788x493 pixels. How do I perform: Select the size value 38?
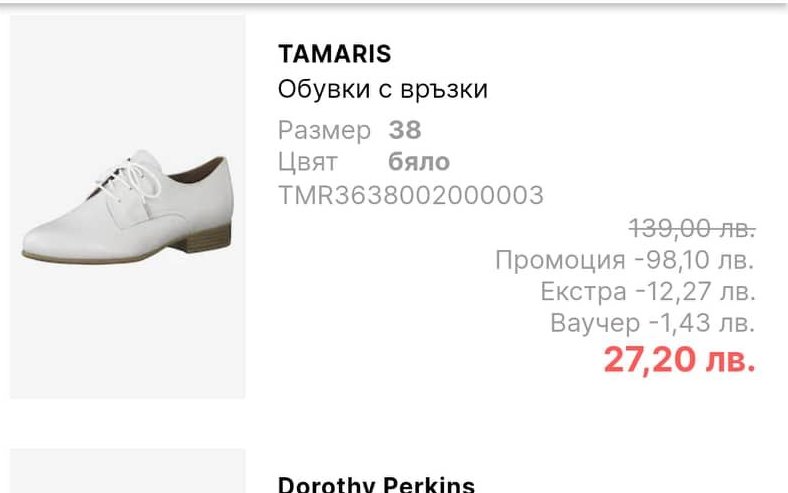[x=405, y=130]
